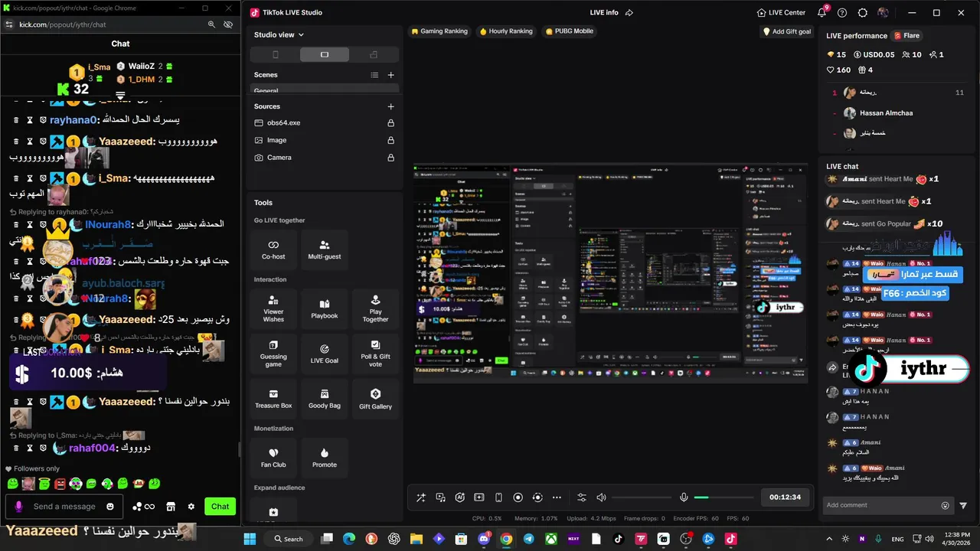
Task: Mute the speaker output
Action: pyautogui.click(x=601, y=497)
